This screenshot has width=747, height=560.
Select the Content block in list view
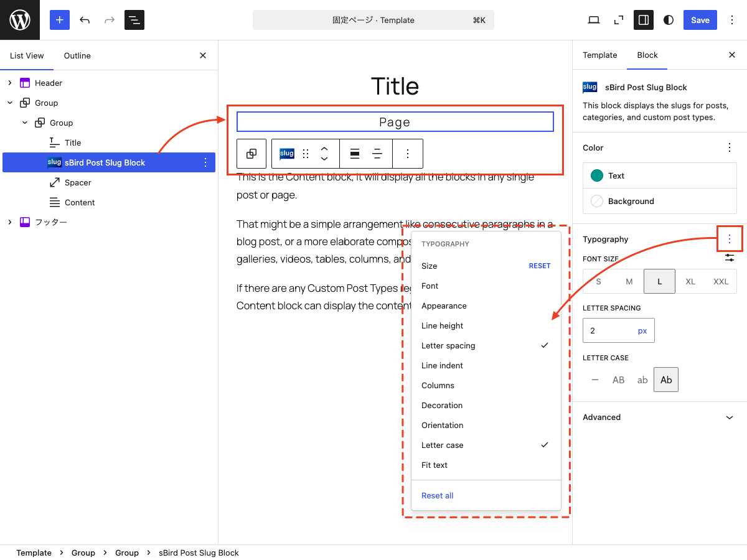coord(109,202)
